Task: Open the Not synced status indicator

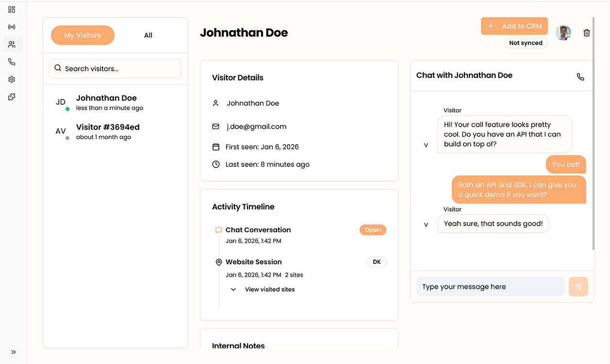Action: coord(526,43)
